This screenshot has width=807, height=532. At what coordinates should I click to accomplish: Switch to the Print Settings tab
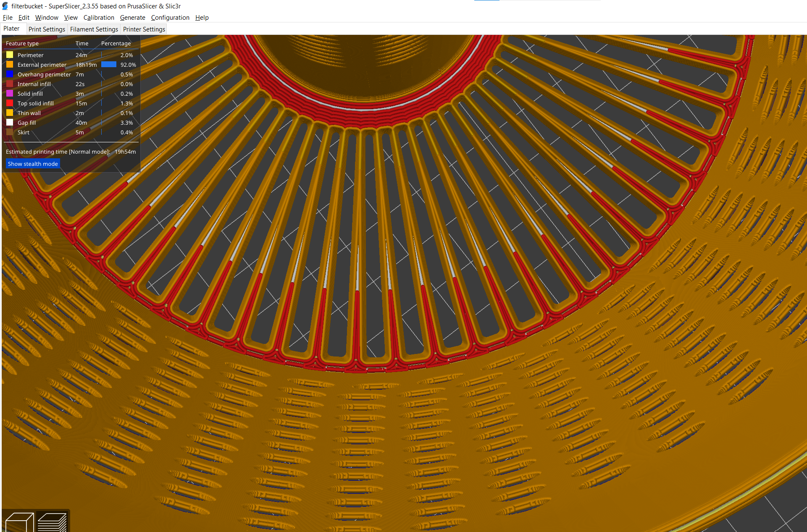(x=47, y=29)
